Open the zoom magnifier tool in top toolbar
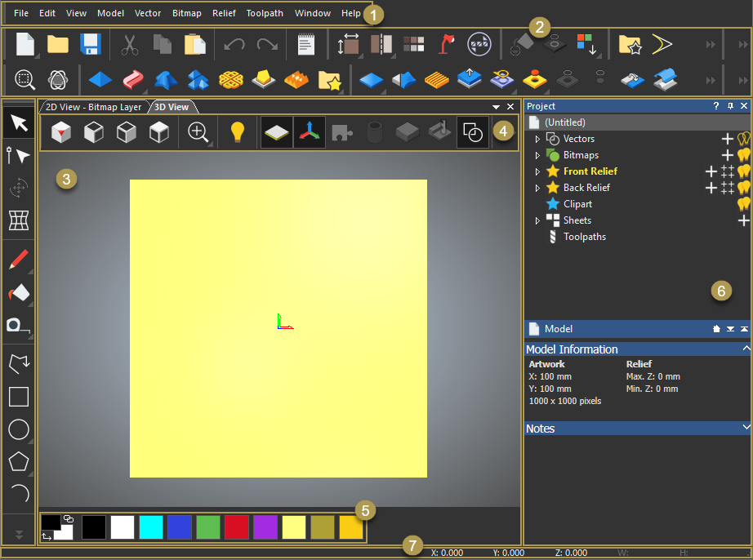Image resolution: width=753 pixels, height=560 pixels. point(25,80)
